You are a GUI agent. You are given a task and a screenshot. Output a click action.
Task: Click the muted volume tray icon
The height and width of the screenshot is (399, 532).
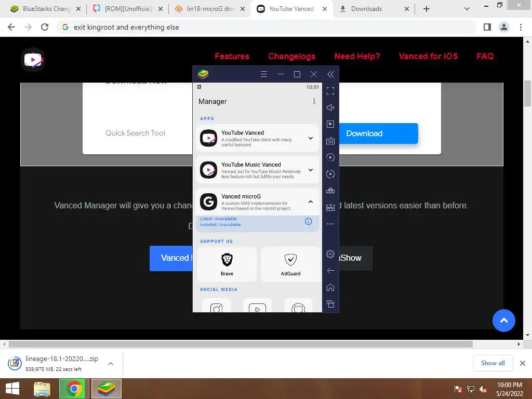[x=483, y=389]
